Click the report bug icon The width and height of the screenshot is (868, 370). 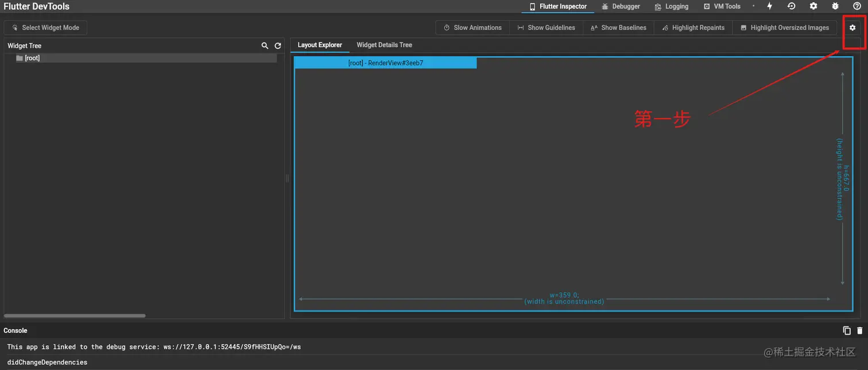click(x=835, y=6)
